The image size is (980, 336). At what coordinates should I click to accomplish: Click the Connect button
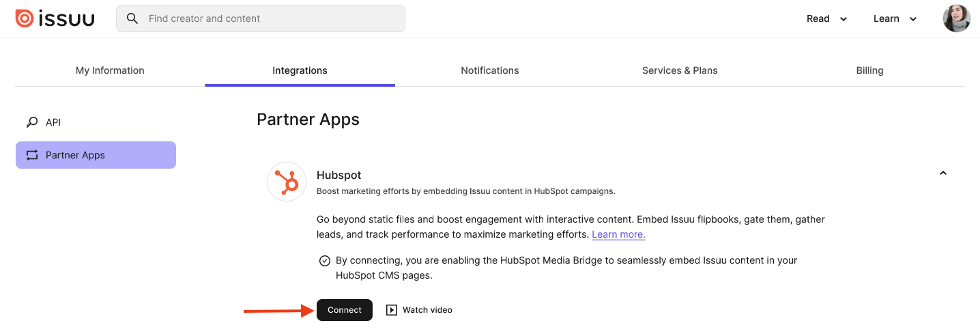(345, 310)
